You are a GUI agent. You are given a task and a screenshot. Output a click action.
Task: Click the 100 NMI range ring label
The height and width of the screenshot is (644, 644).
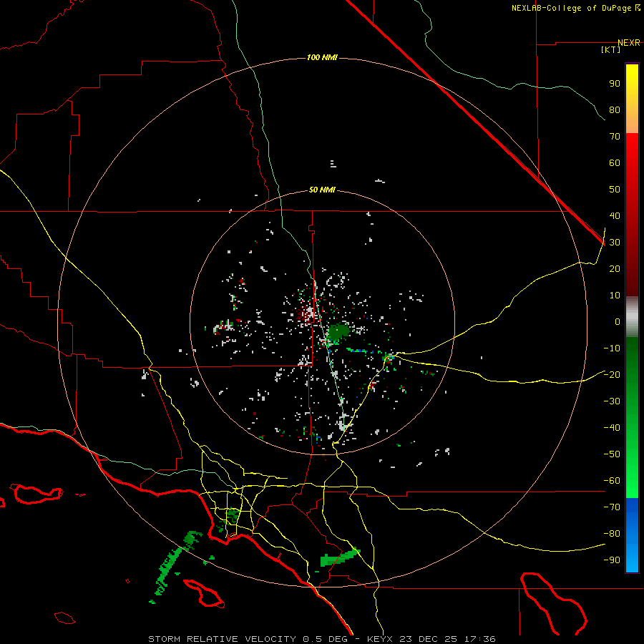(x=322, y=57)
